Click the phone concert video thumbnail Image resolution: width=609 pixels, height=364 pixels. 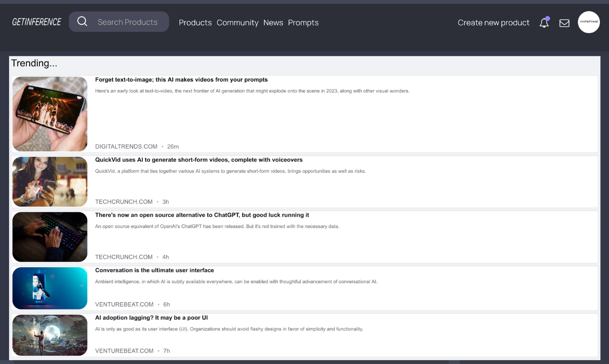tap(50, 114)
